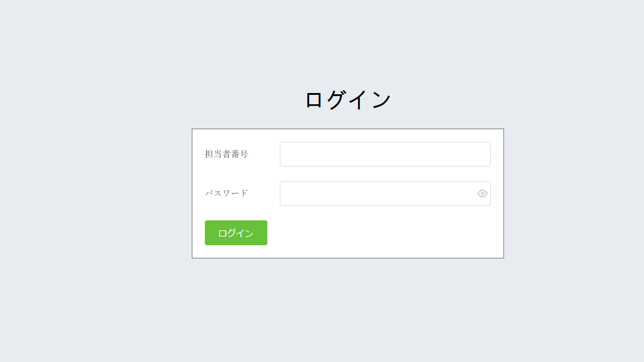644x362 pixels.
Task: Show the password using the eye icon
Action: tap(482, 193)
